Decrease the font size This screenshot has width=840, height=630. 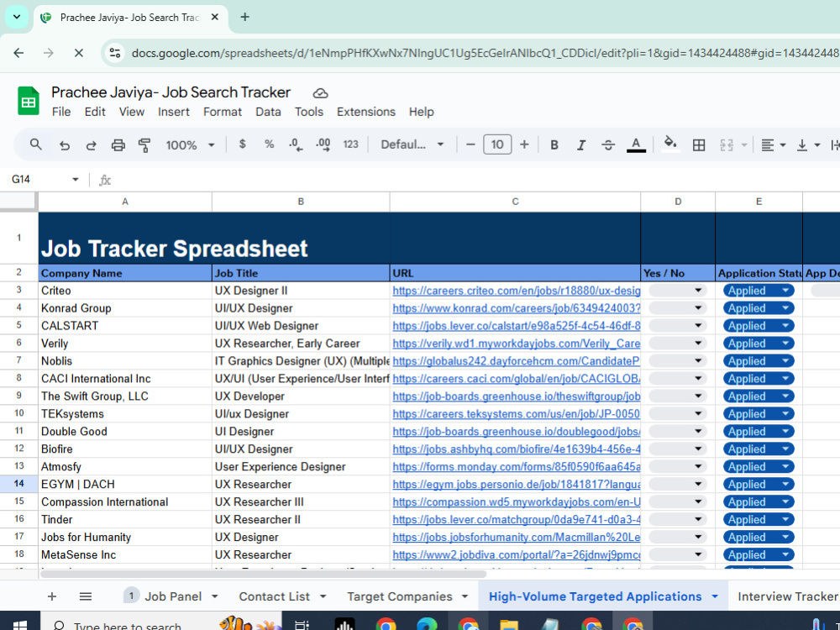click(470, 144)
